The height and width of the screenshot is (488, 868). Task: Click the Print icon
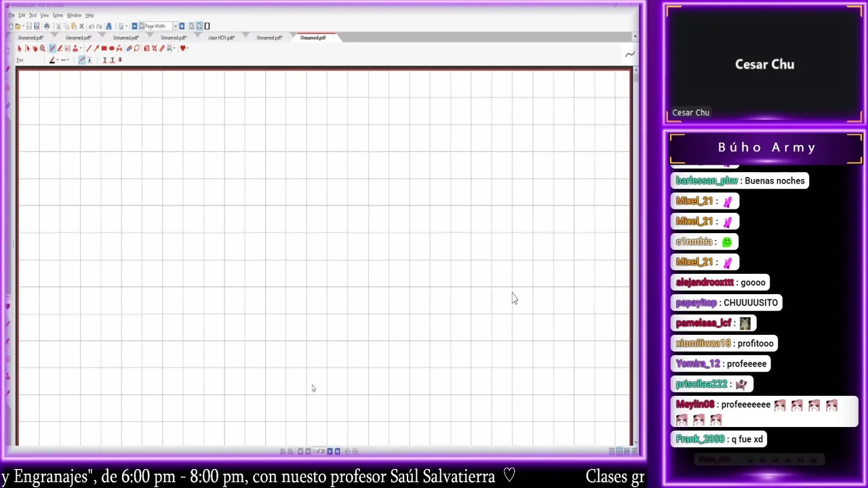(47, 26)
